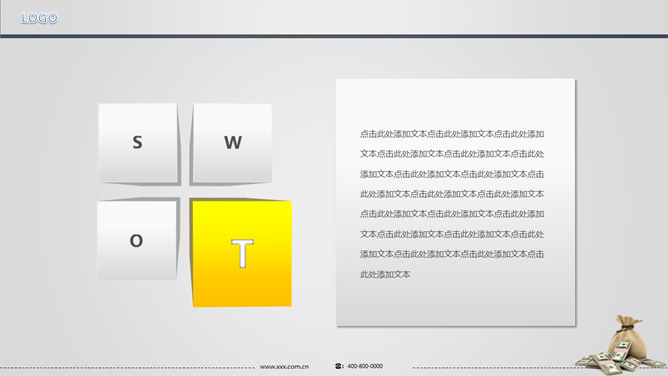This screenshot has width=668, height=376.
Task: Select the dark blue header divider line
Action: 334,36
